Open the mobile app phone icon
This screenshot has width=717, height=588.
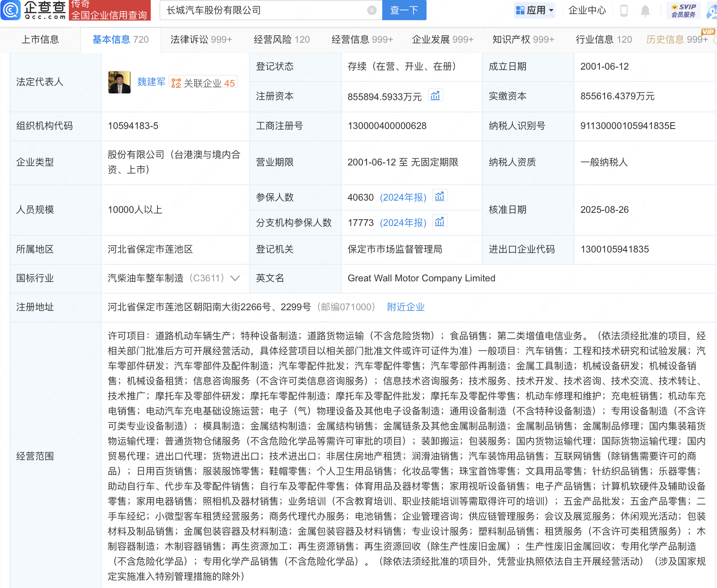[624, 11]
